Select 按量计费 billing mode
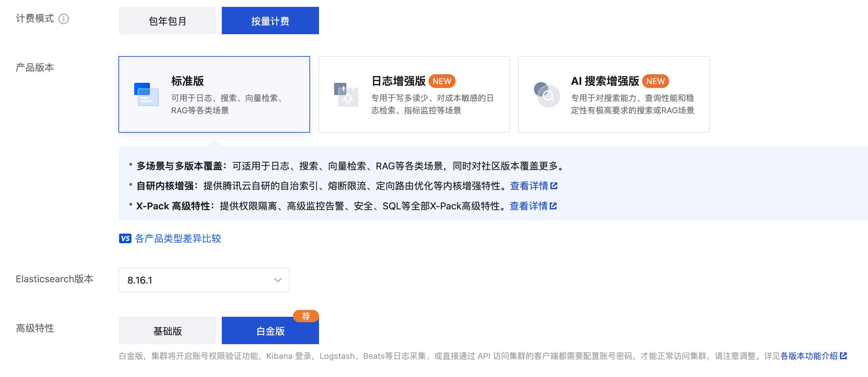This screenshot has height=377, width=868. pos(270,21)
